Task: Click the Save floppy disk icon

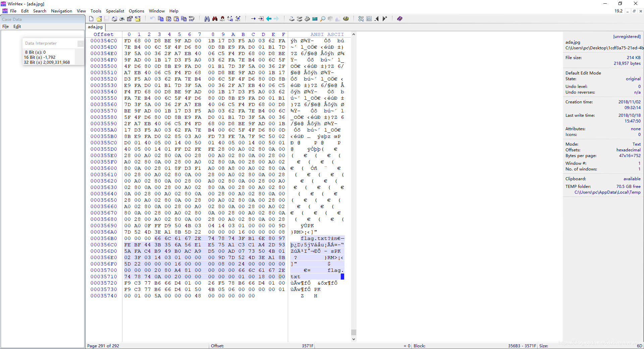Action: coord(106,19)
